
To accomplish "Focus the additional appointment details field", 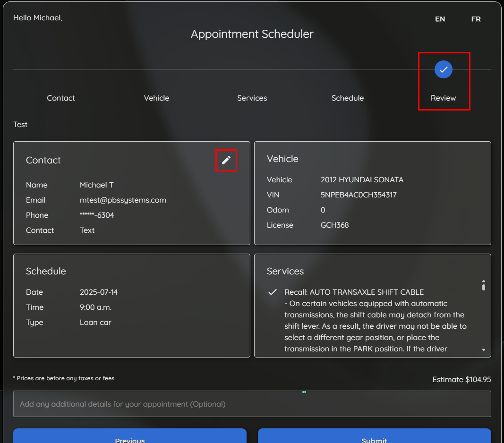I will tap(252, 404).
